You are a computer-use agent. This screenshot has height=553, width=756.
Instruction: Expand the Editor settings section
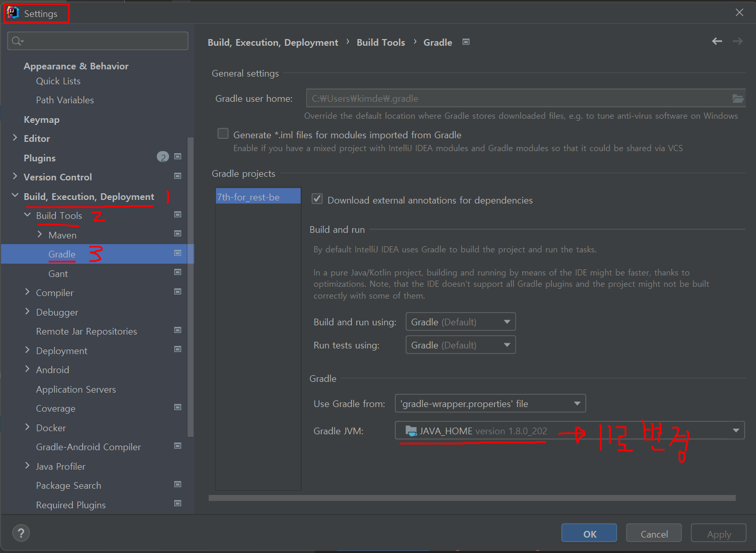click(15, 137)
